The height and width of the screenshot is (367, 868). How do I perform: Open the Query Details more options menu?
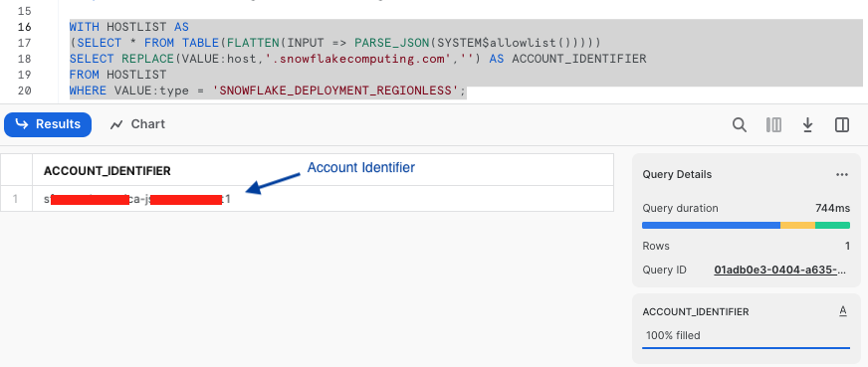pyautogui.click(x=842, y=175)
